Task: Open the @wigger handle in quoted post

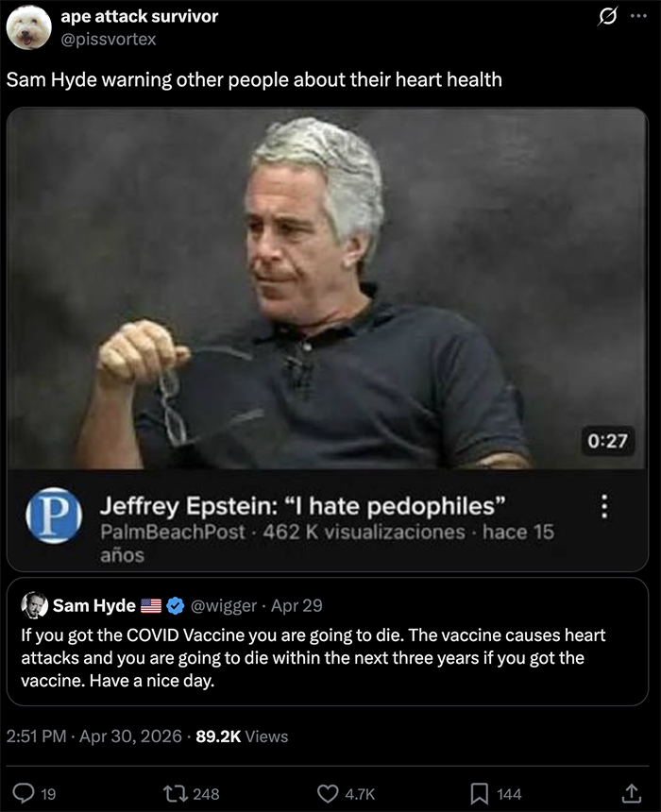Action: 224,605
